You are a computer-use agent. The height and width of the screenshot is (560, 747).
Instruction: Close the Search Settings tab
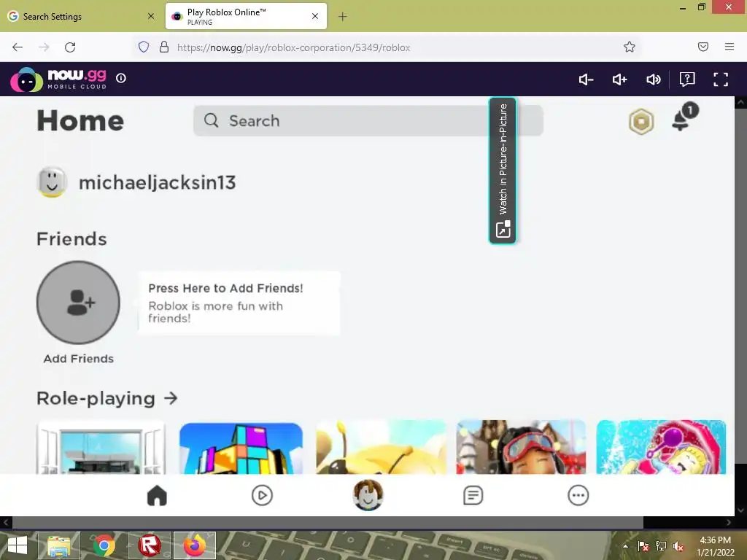coord(151,16)
